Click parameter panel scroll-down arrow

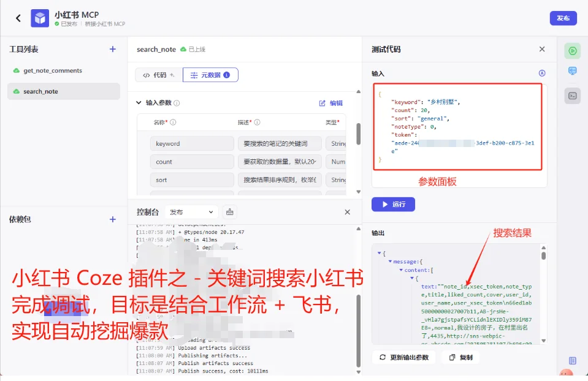(359, 192)
